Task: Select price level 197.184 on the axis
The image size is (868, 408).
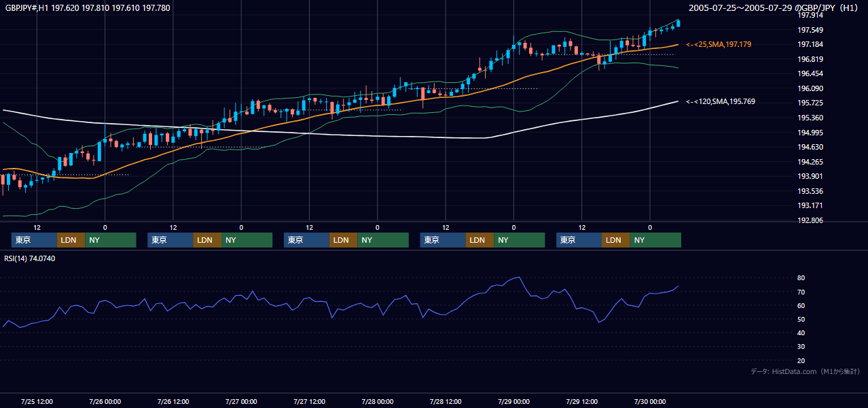Action: tap(811, 45)
